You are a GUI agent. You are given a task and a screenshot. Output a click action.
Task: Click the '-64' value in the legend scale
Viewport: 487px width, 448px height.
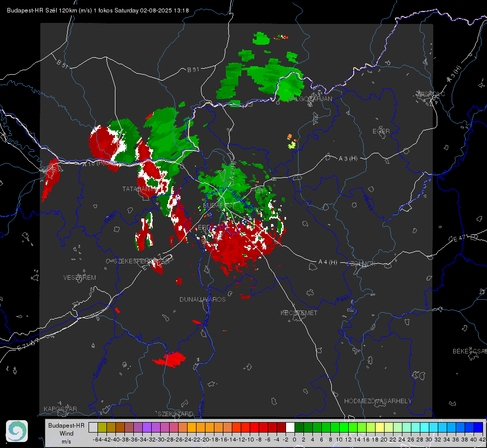point(97,440)
